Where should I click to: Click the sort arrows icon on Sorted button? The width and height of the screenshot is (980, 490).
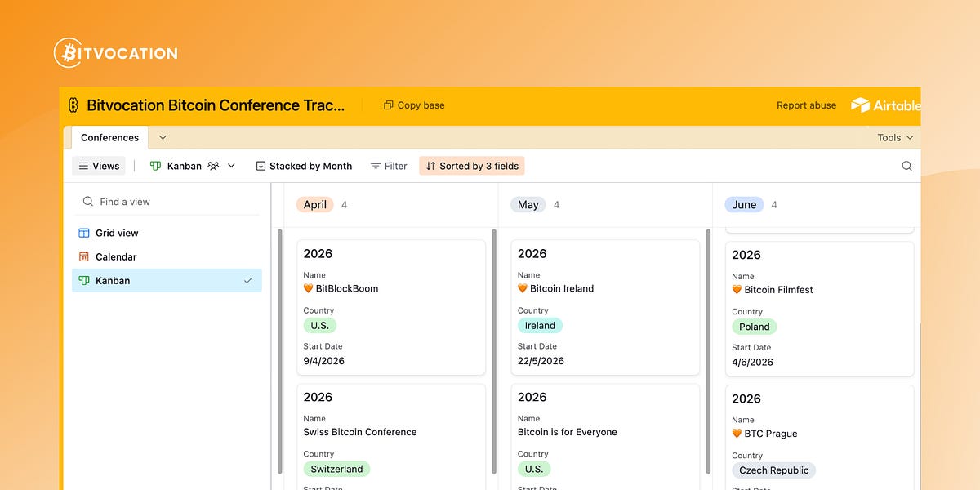tap(430, 166)
